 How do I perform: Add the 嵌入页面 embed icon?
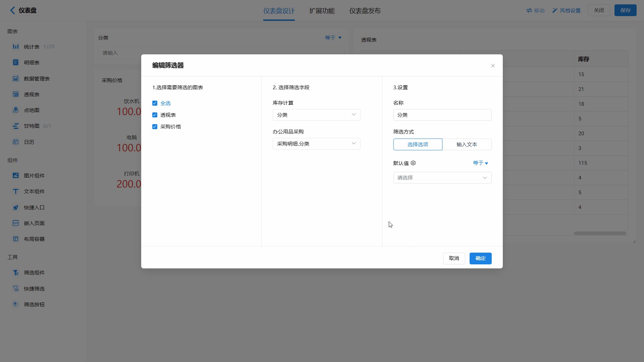[x=16, y=223]
